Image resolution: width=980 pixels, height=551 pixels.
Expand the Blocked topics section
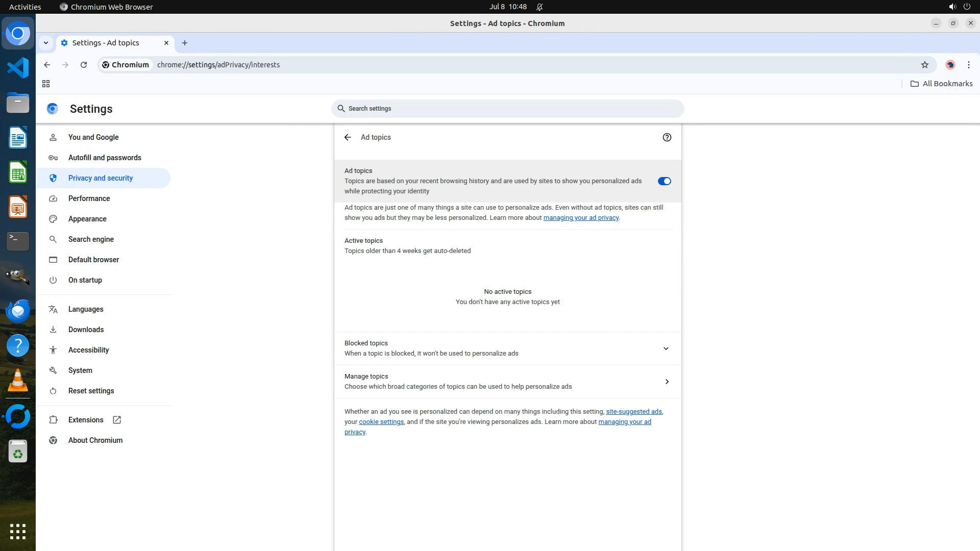pyautogui.click(x=666, y=348)
